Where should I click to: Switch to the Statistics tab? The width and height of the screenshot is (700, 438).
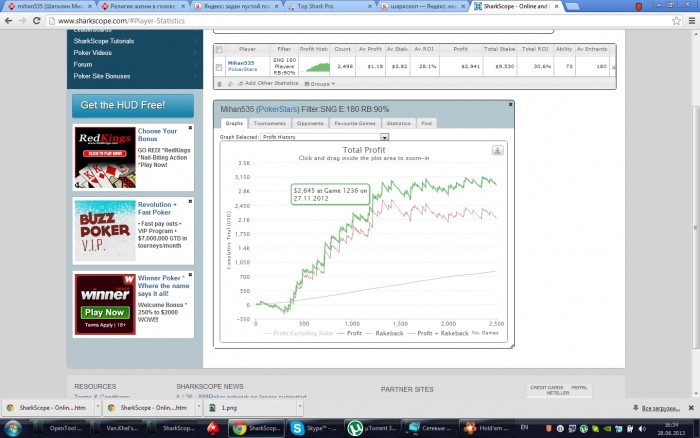tap(398, 123)
